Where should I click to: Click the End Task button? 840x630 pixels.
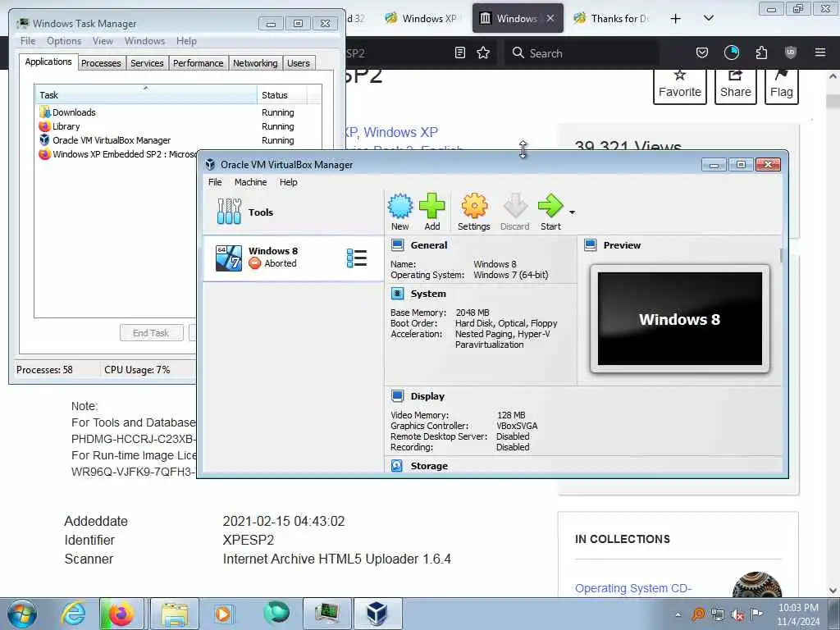click(x=152, y=333)
